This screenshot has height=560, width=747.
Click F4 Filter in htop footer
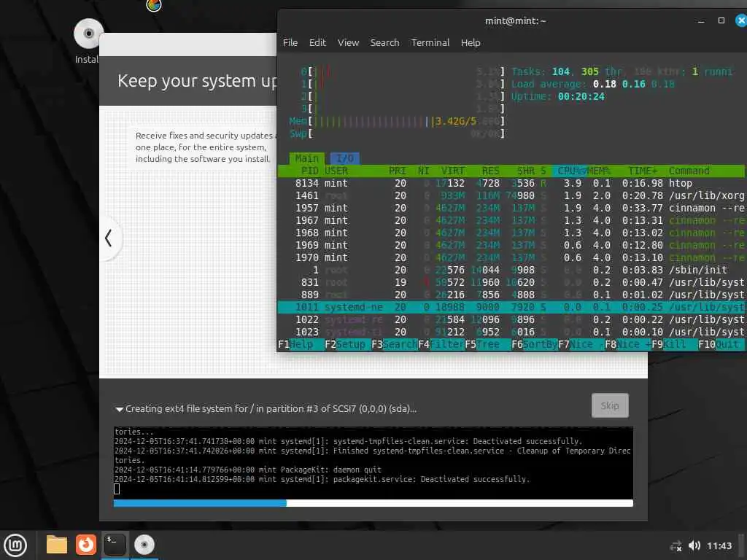[441, 344]
